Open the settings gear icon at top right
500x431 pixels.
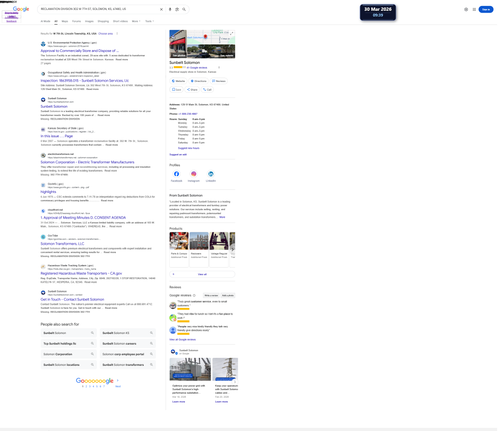[466, 9]
